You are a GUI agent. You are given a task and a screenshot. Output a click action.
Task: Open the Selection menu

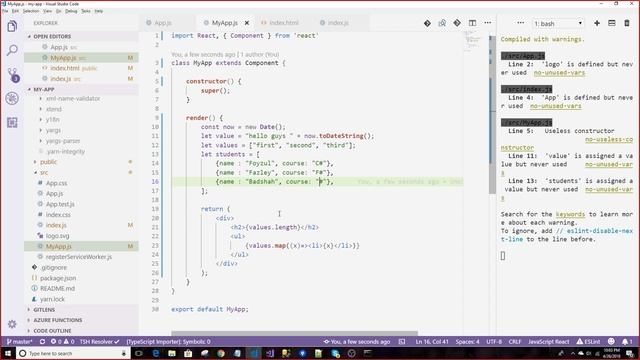click(31, 11)
